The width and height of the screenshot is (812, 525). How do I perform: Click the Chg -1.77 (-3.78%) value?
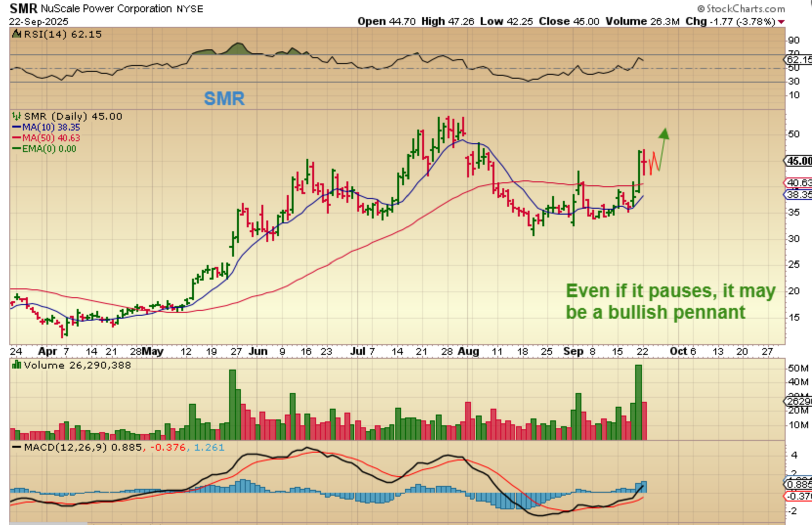pos(730,22)
